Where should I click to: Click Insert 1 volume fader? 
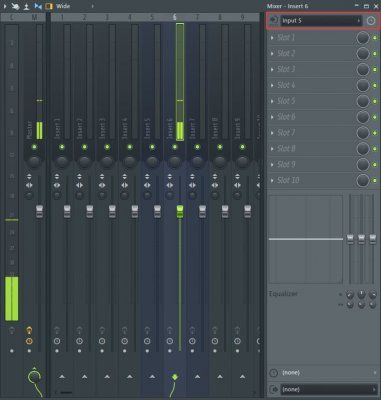pos(67,212)
